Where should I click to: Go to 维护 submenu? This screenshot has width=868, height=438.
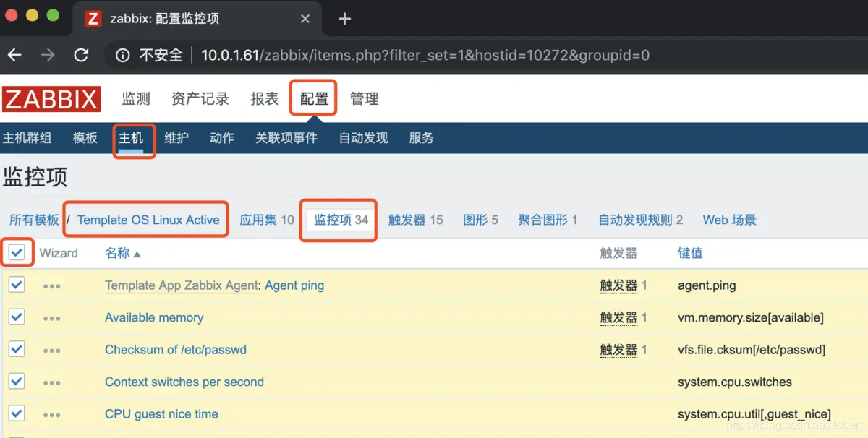pos(176,137)
